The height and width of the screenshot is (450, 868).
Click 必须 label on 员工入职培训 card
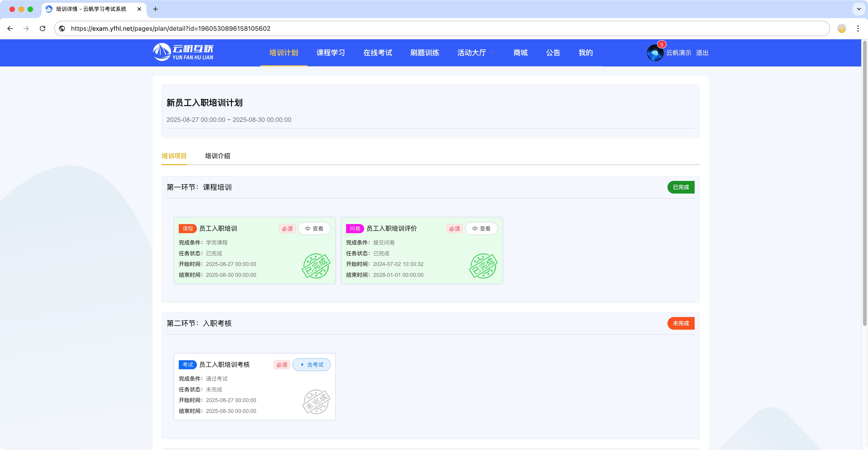[287, 229]
